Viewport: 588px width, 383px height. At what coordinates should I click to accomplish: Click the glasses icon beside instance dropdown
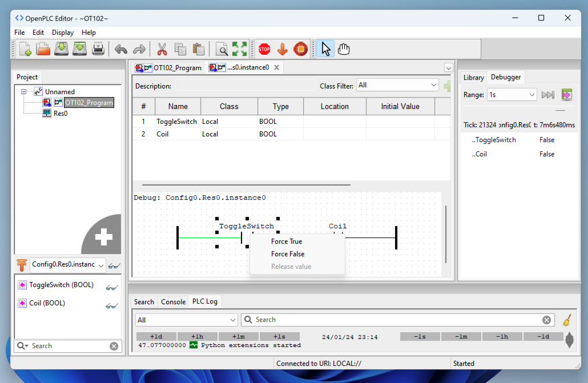tap(114, 265)
